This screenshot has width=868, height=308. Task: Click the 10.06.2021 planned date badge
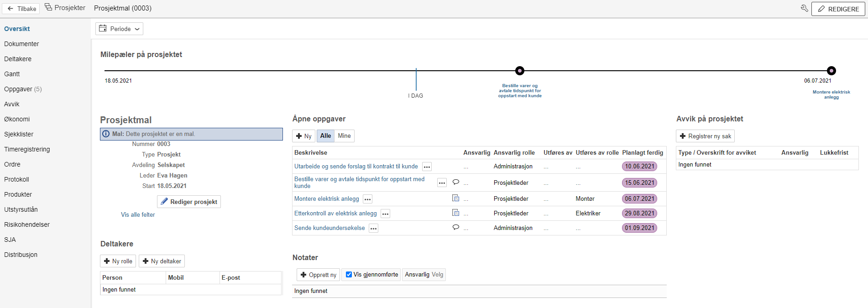639,167
